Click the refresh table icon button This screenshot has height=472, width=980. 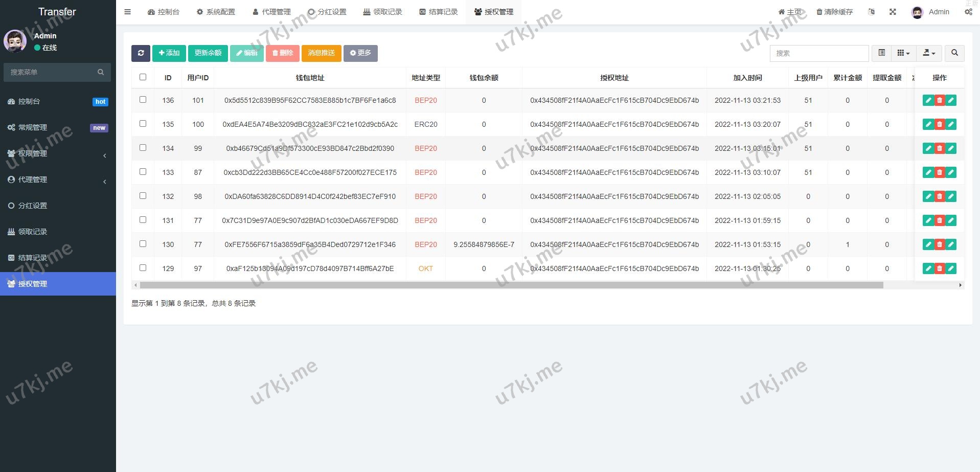click(x=141, y=53)
